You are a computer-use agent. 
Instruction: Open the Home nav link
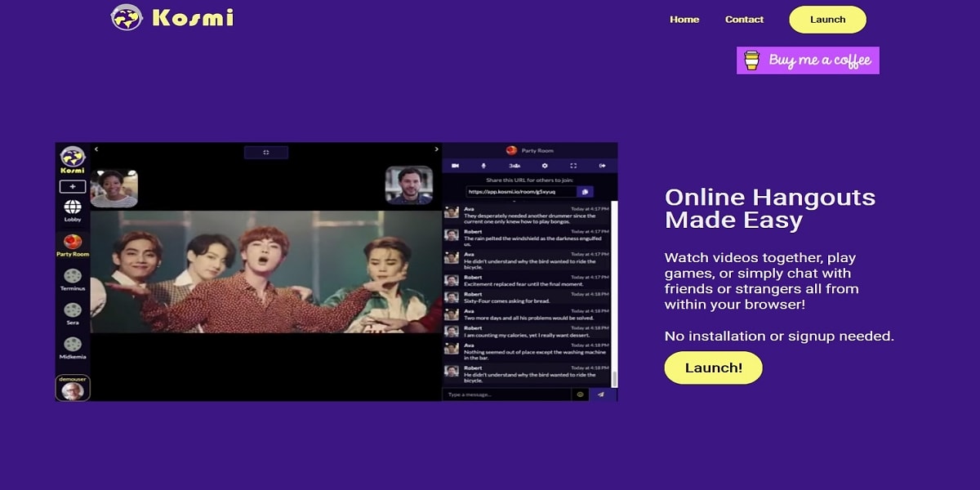click(684, 20)
